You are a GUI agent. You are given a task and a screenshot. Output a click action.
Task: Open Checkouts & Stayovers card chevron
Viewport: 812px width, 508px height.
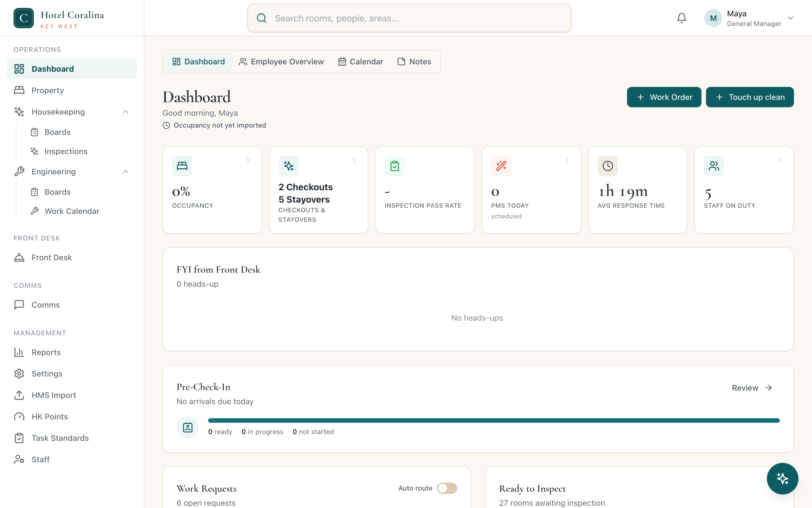(354, 160)
